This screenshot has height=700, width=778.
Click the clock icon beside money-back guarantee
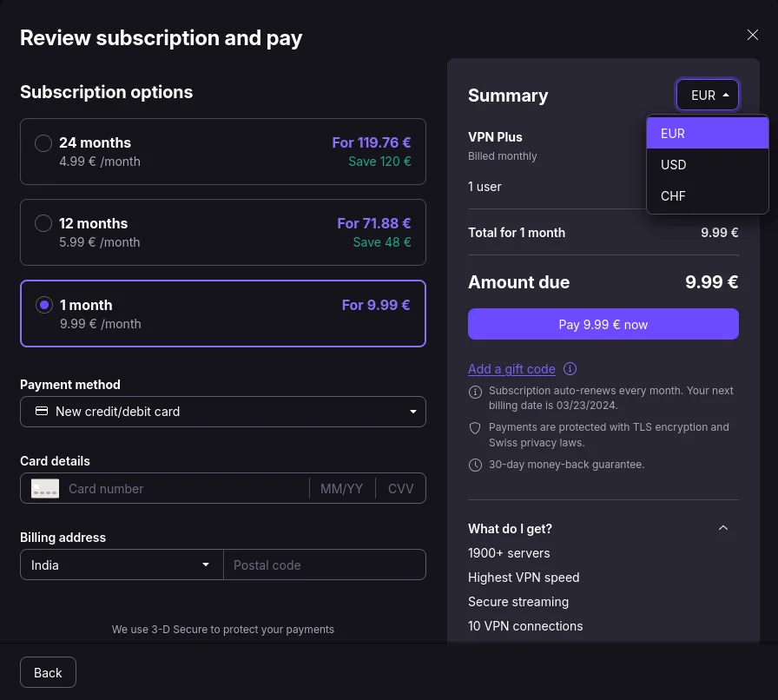tap(475, 465)
